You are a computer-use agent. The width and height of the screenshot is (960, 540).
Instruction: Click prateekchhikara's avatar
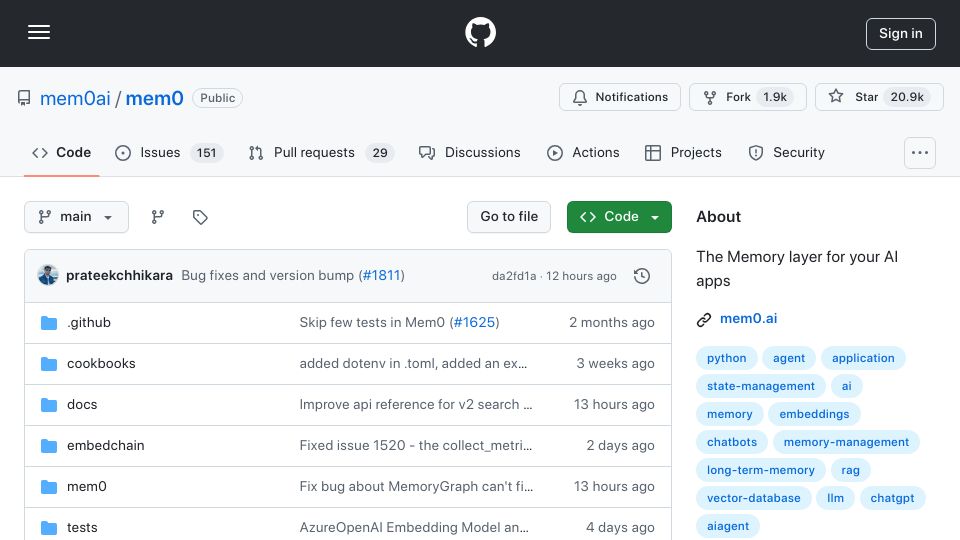(48, 276)
